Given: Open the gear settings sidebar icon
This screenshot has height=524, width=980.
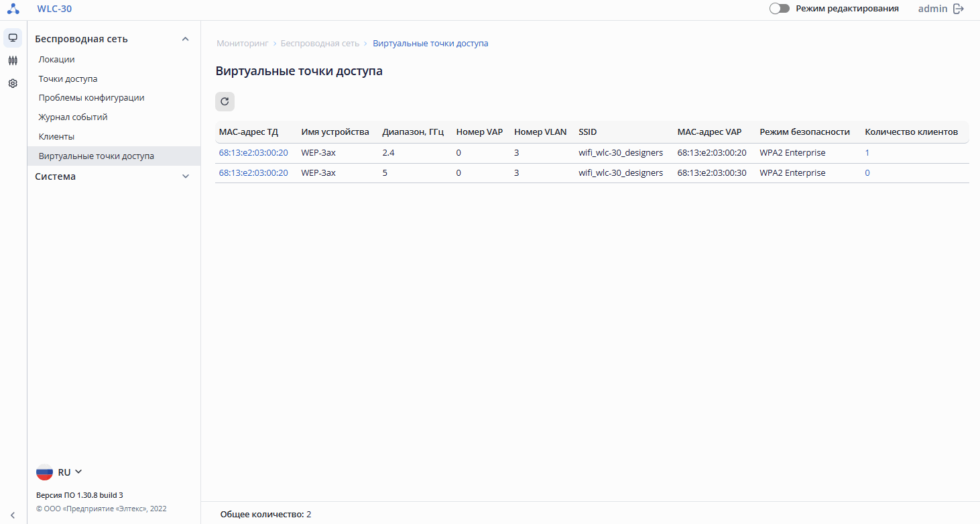Looking at the screenshot, I should [x=13, y=83].
